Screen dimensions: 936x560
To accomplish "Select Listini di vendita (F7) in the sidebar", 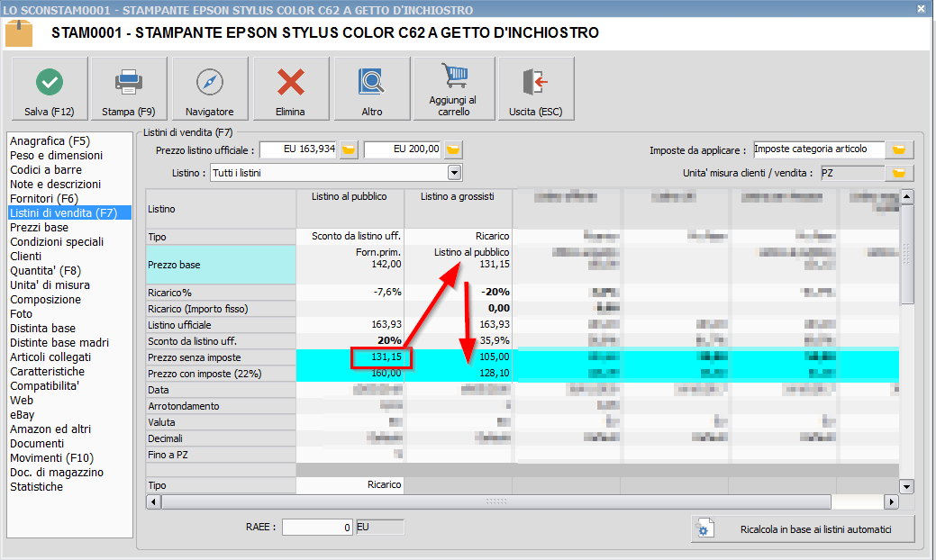I will pyautogui.click(x=70, y=212).
